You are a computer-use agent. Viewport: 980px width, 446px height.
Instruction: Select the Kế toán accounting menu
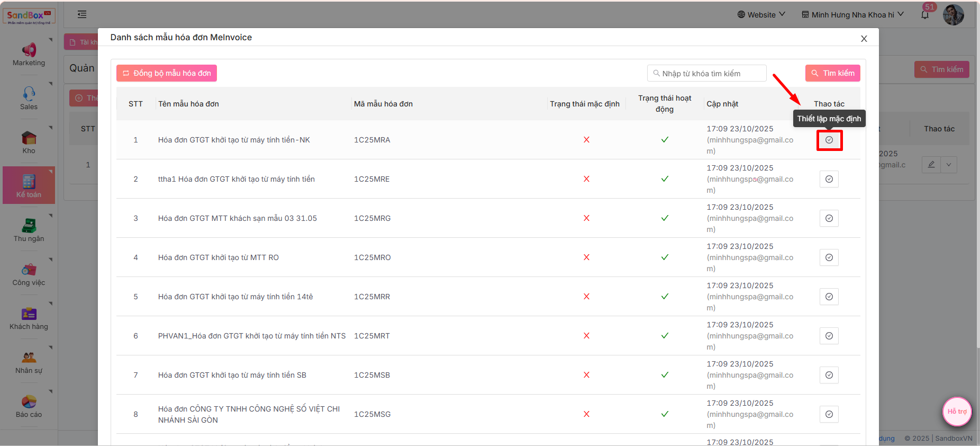pos(29,186)
